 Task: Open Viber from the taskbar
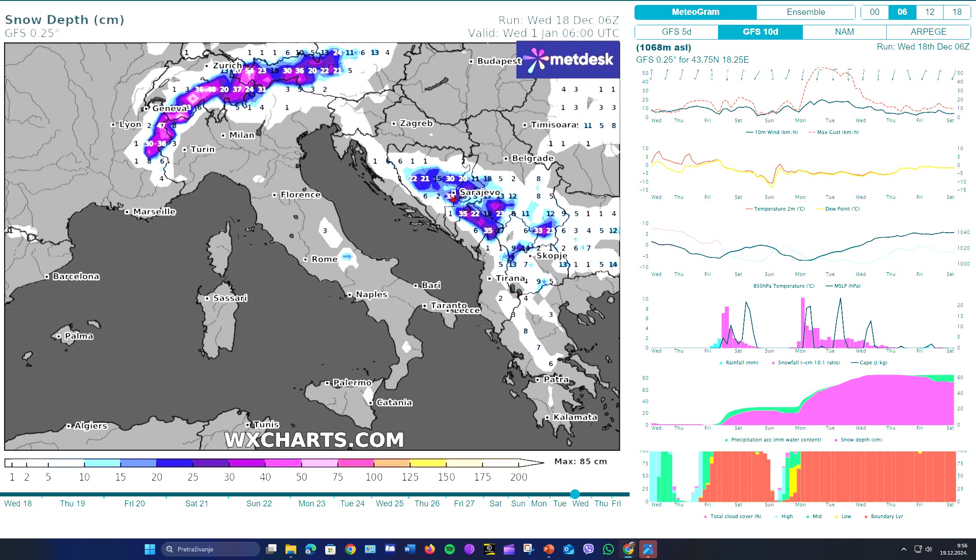[588, 549]
